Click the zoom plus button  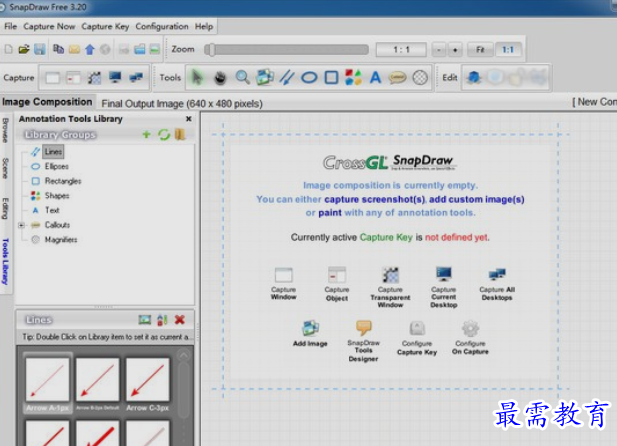coord(455,50)
